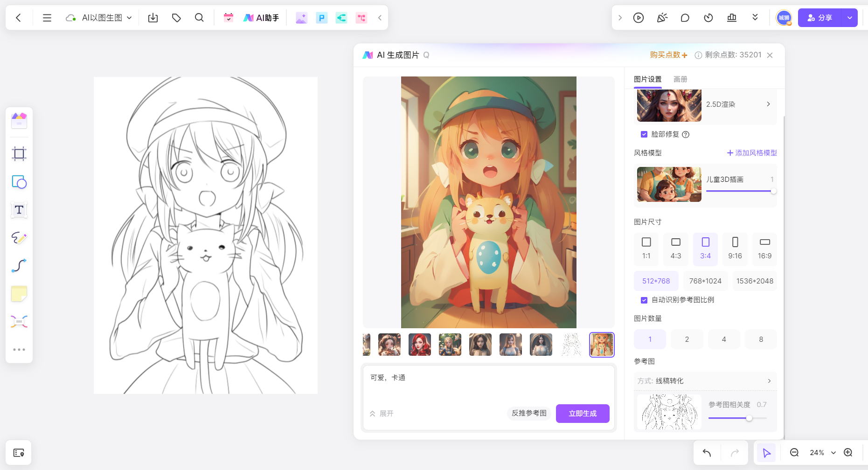This screenshot has width=868, height=470.
Task: Expand the prompt with 展开
Action: click(x=382, y=414)
